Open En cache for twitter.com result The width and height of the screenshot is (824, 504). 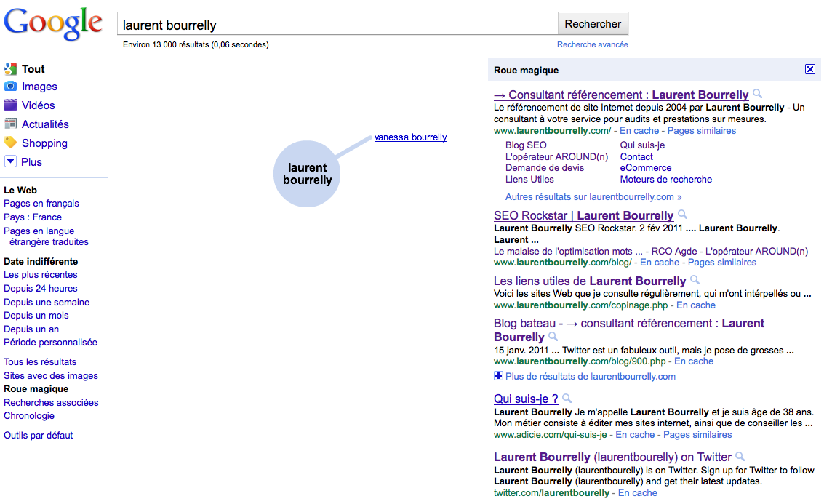(637, 493)
